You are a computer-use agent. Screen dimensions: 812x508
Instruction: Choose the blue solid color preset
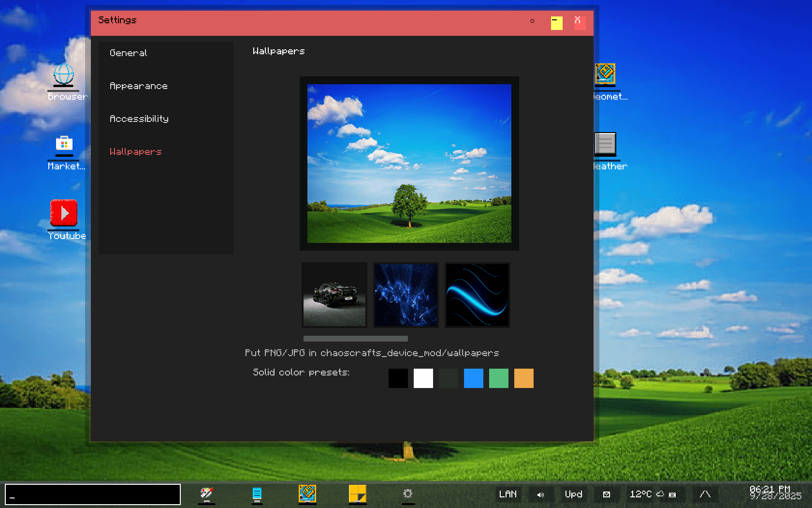pos(474,378)
